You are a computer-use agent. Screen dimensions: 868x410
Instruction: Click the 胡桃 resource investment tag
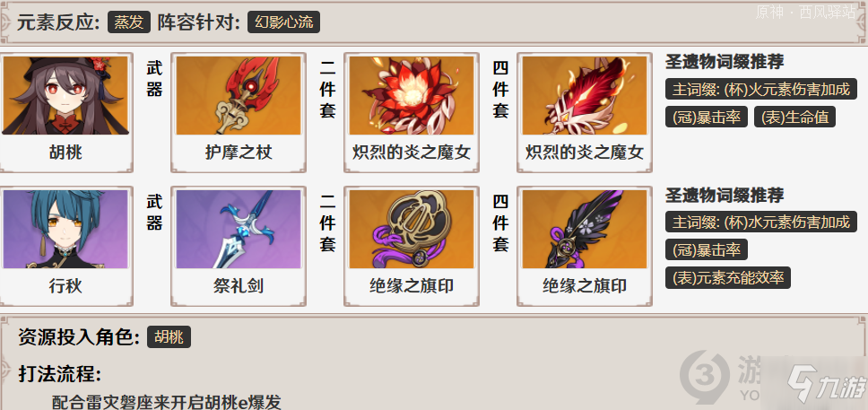[169, 336]
